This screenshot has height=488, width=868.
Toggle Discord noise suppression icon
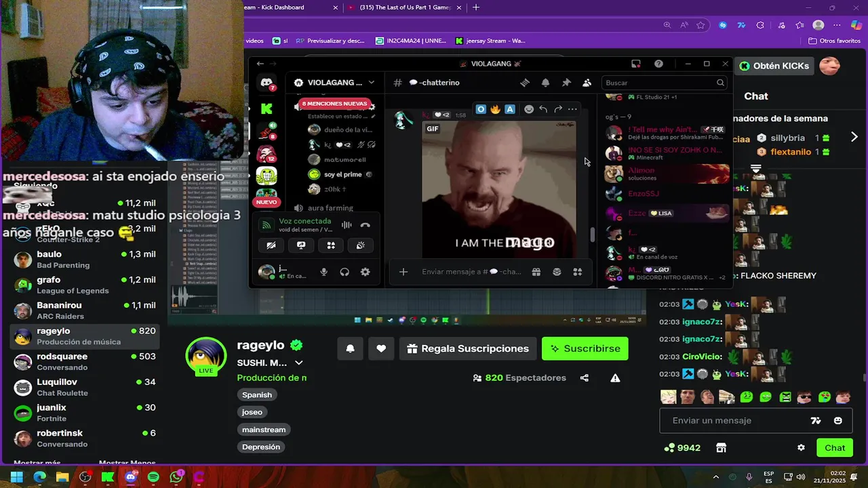tap(347, 225)
